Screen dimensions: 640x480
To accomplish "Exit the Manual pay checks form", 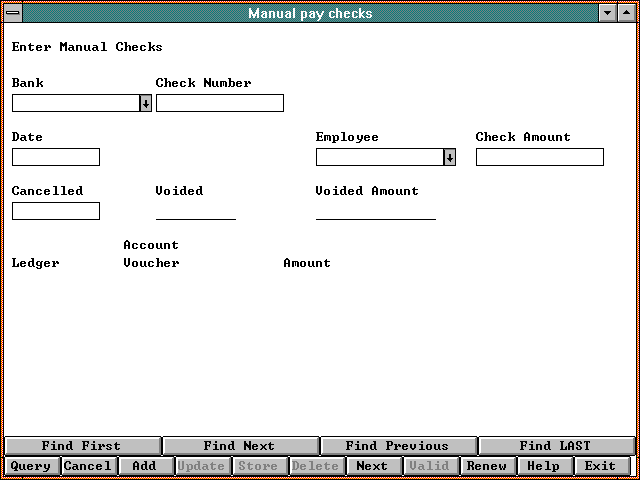I will (601, 466).
